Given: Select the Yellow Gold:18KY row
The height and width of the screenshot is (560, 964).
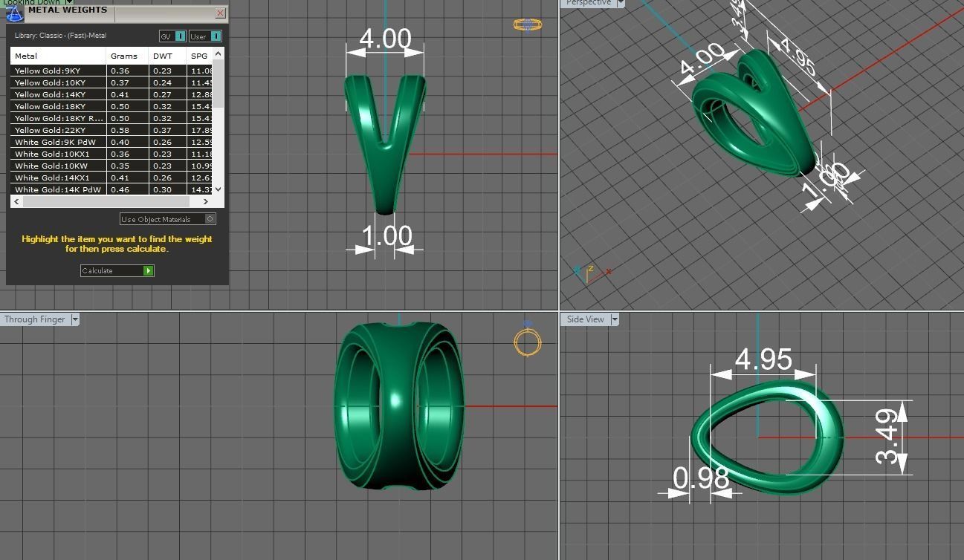Looking at the screenshot, I should pyautogui.click(x=111, y=106).
